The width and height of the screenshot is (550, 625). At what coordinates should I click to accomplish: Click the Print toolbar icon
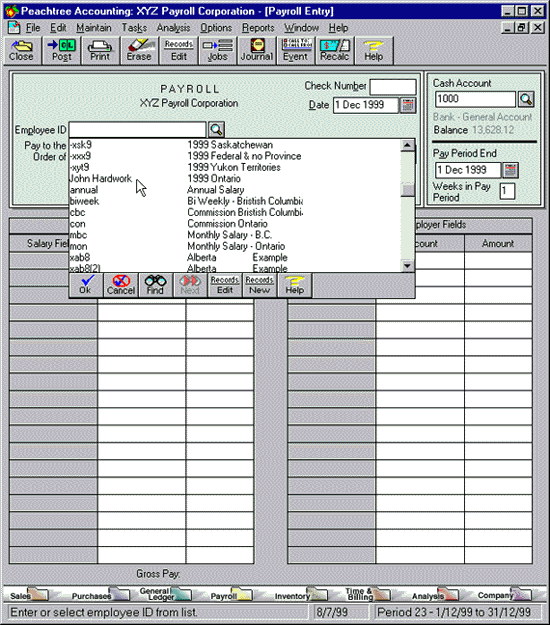point(100,51)
